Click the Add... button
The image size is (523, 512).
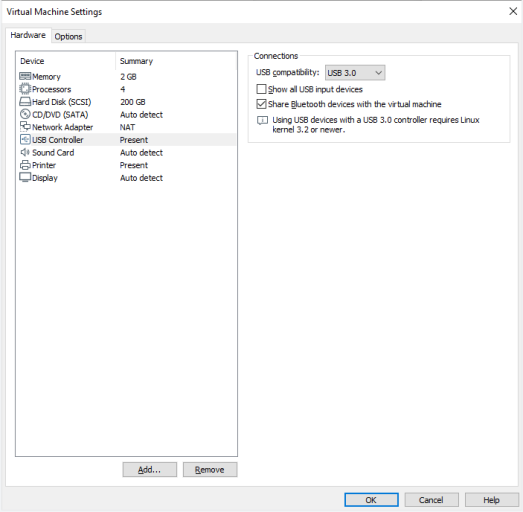click(149, 470)
